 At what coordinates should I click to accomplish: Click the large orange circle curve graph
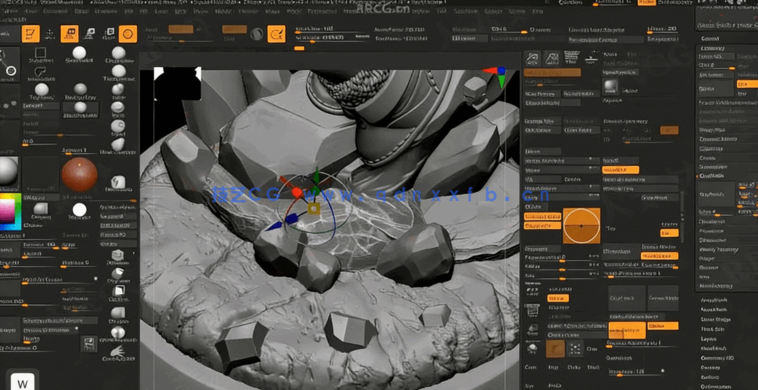[x=582, y=226]
